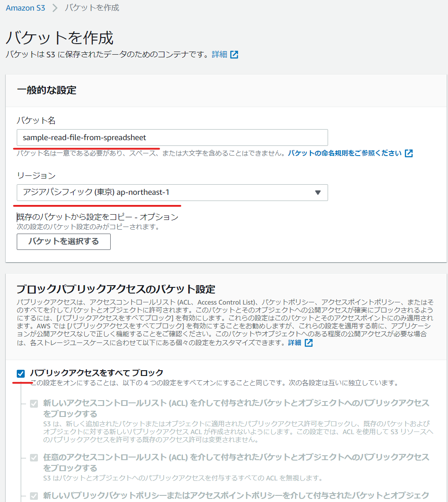Click ブロックパブリックアクセスのバケット設定 heading
This screenshot has width=448, height=502.
pos(116,289)
